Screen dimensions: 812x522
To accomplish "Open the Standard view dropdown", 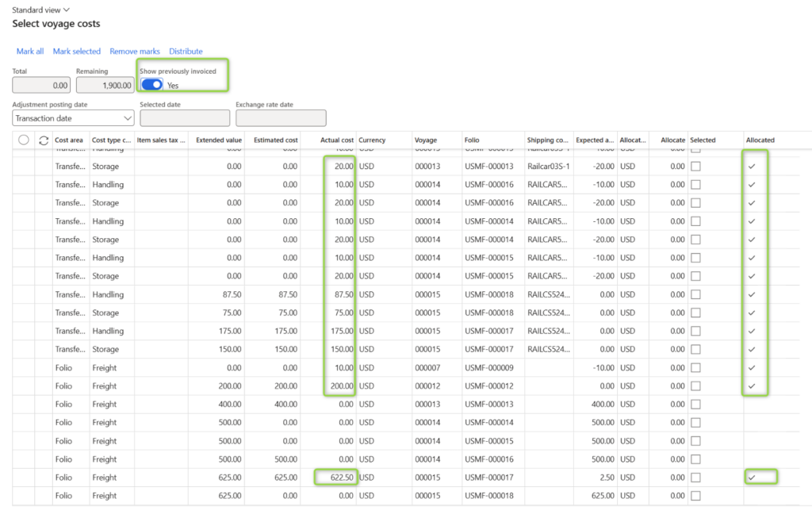I will 40,10.
